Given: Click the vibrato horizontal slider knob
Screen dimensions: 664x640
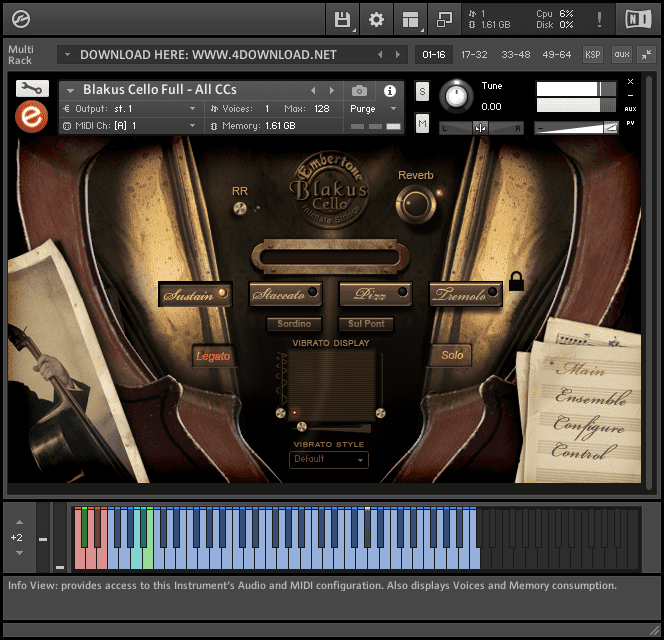Looking at the screenshot, I should point(302,427).
